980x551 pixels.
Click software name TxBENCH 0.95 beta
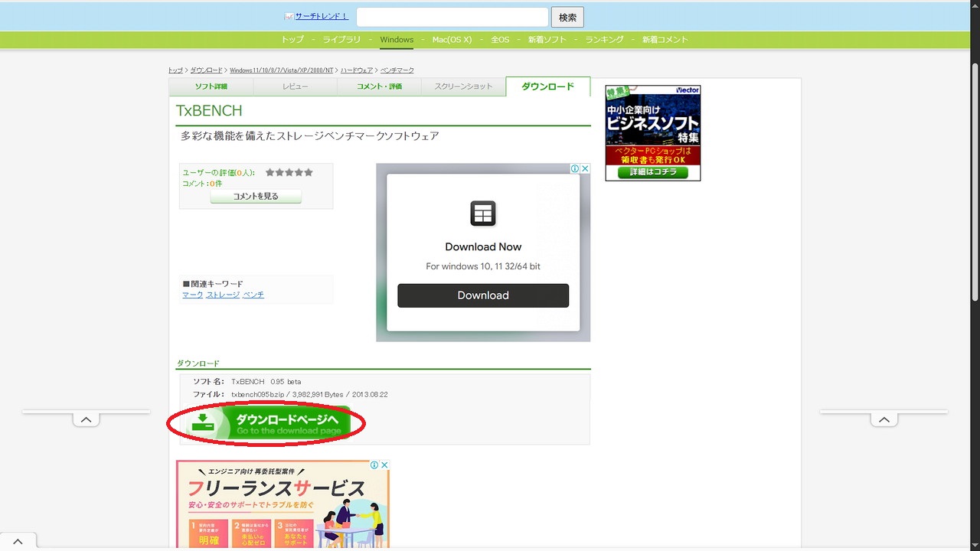coord(266,382)
